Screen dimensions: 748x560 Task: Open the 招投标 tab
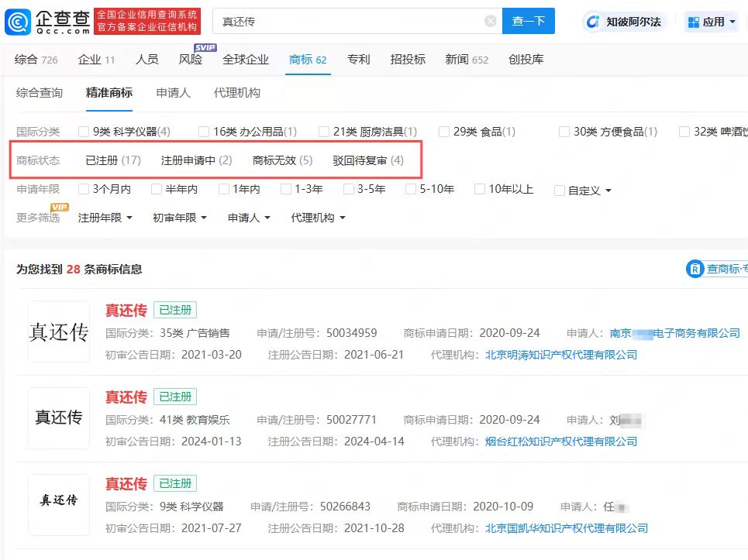click(x=408, y=60)
